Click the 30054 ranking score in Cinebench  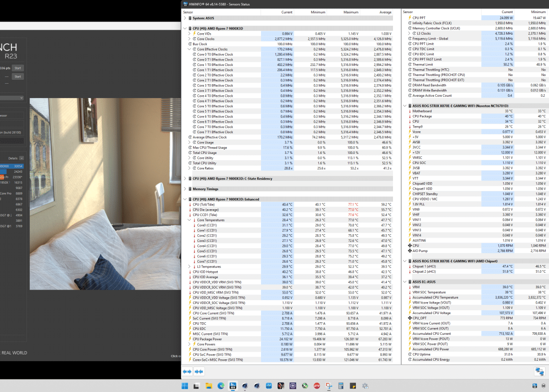(18, 166)
